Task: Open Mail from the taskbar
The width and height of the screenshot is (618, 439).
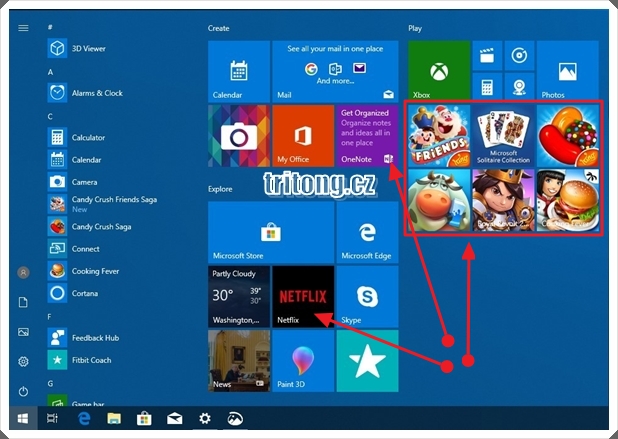Action: [x=175, y=419]
